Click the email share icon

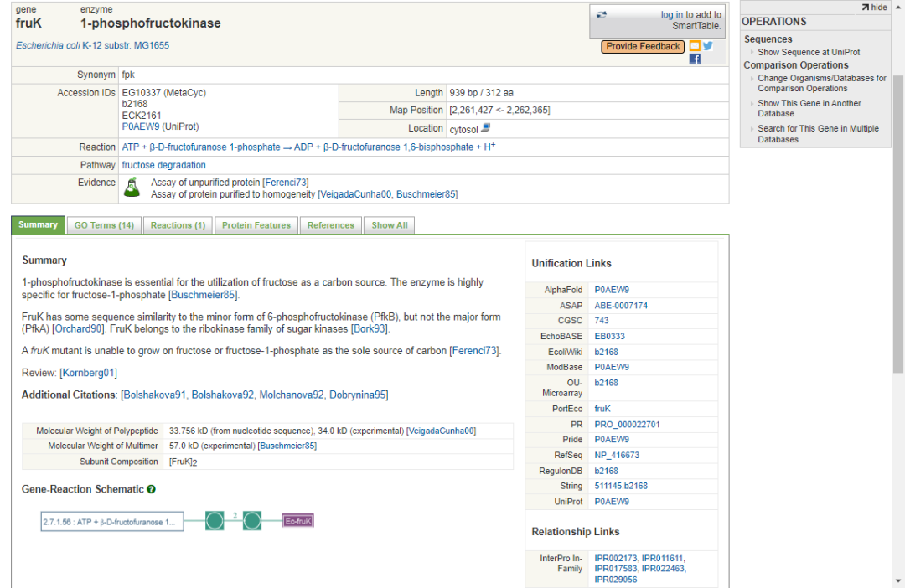pos(695,46)
